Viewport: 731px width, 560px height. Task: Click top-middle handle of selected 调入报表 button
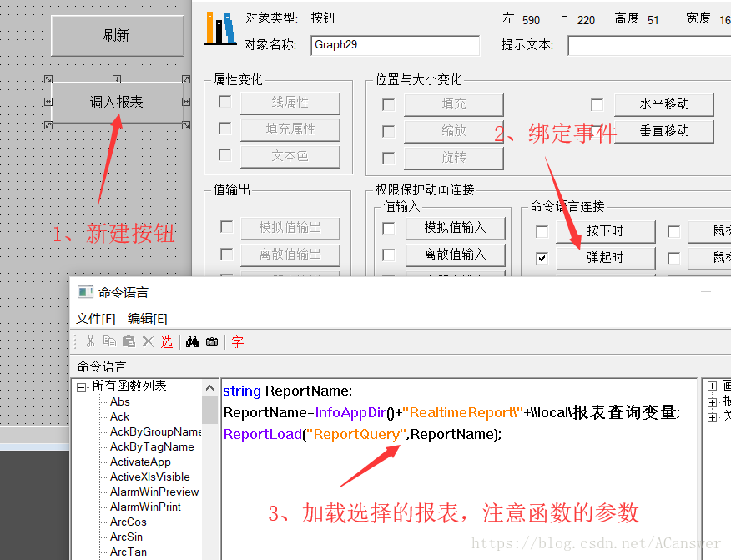[x=117, y=79]
